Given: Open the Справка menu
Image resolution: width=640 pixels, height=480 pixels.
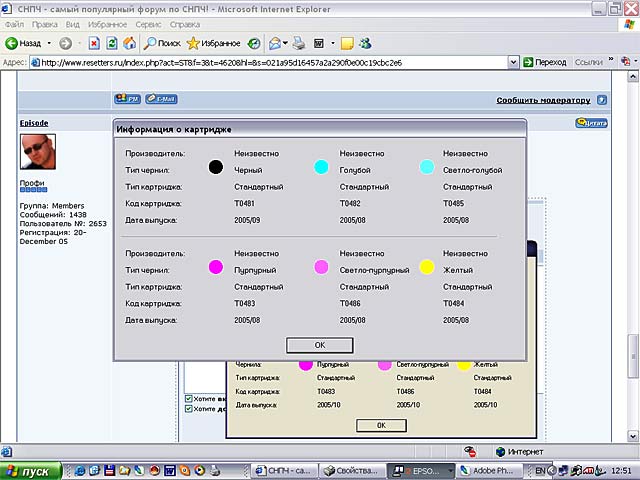Looking at the screenshot, I should point(185,24).
